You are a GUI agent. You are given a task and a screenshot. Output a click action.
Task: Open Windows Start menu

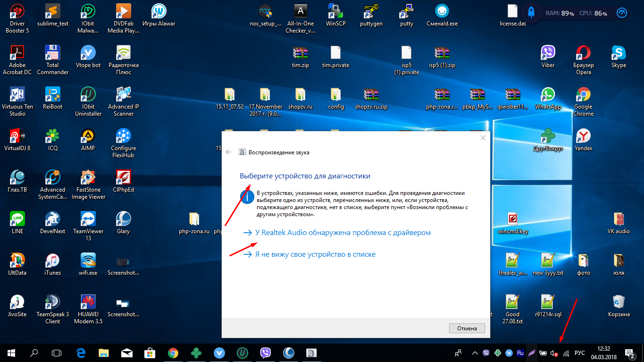tap(11, 353)
